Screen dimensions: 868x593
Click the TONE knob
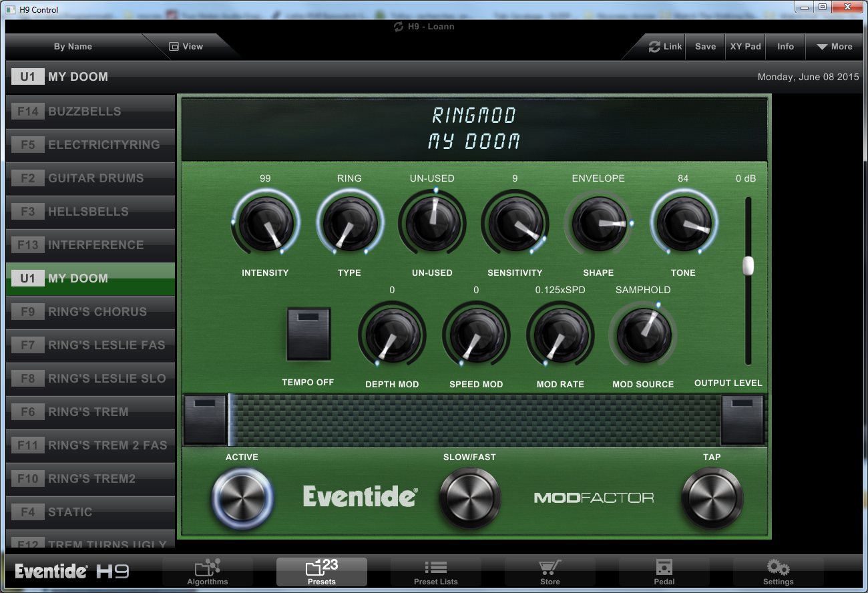pyautogui.click(x=684, y=223)
